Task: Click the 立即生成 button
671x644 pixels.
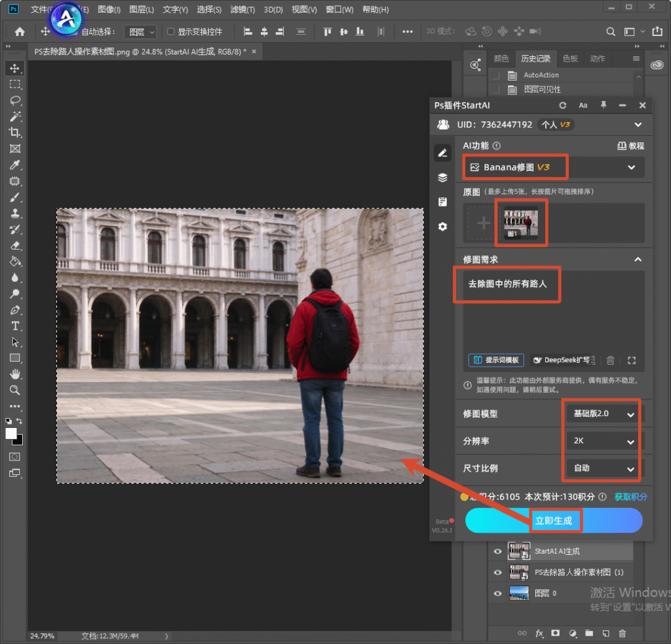Action: click(554, 520)
